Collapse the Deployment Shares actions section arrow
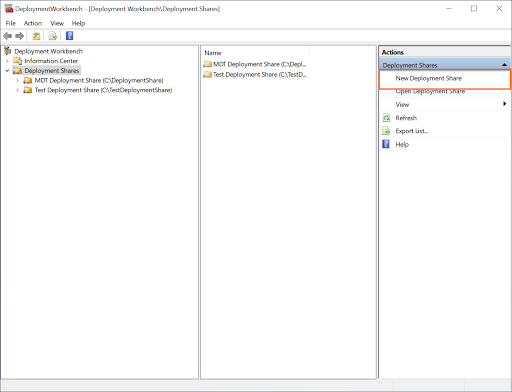Image resolution: width=512 pixels, height=392 pixels. (505, 65)
